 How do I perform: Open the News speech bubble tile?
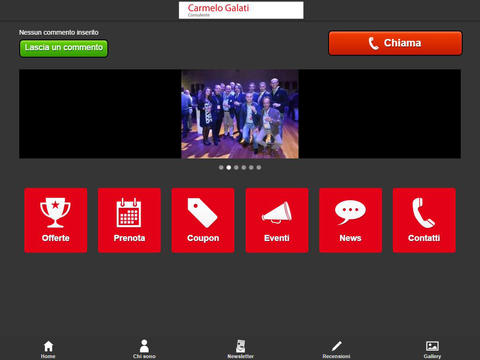click(351, 220)
